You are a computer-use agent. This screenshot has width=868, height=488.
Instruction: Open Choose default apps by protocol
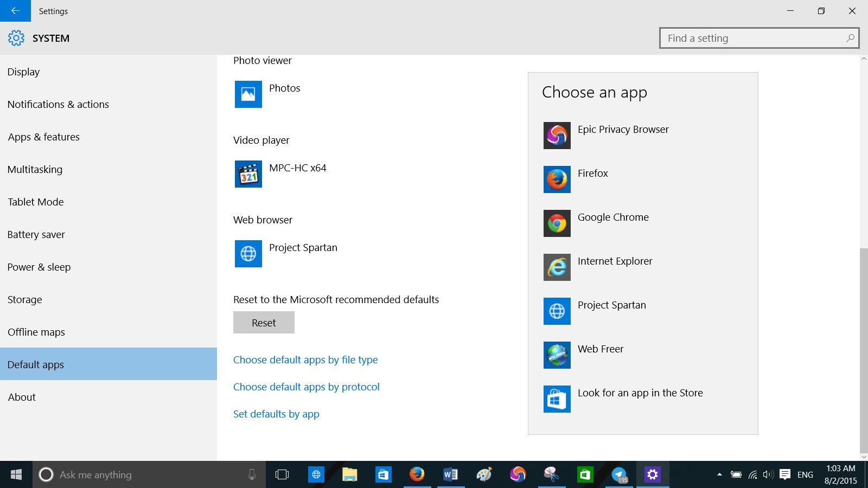(307, 387)
